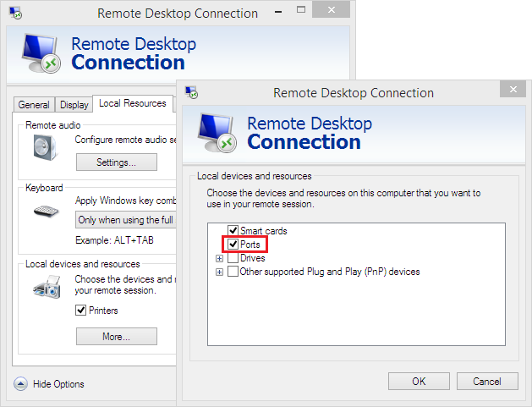Enable the Drives checkbox

click(233, 258)
